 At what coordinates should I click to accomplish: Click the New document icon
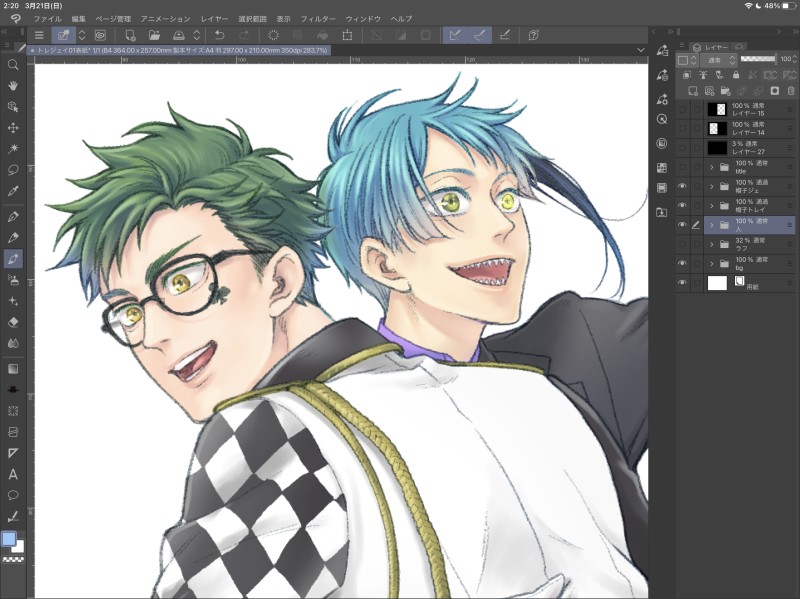pyautogui.click(x=130, y=35)
